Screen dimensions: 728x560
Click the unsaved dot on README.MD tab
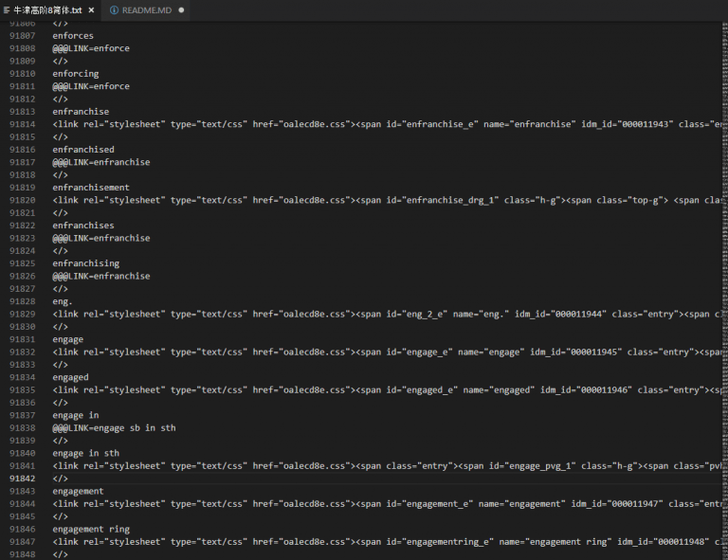(x=181, y=9)
